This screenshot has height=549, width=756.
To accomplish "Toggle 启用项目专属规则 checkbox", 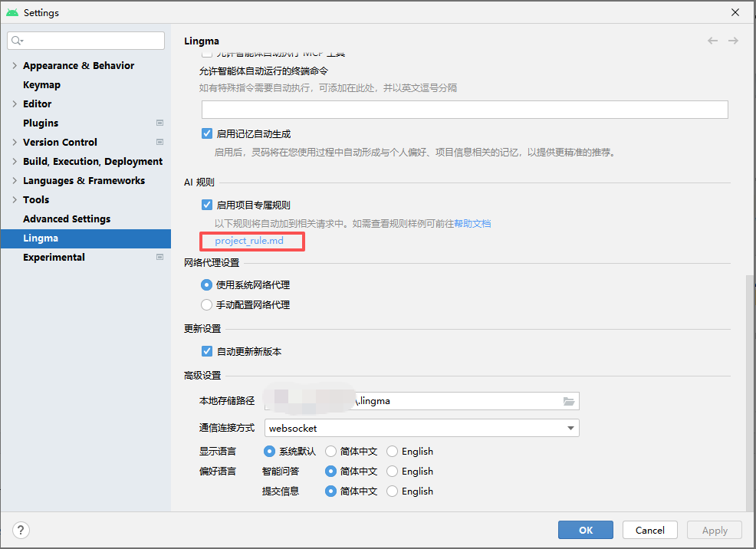I will tap(207, 205).
